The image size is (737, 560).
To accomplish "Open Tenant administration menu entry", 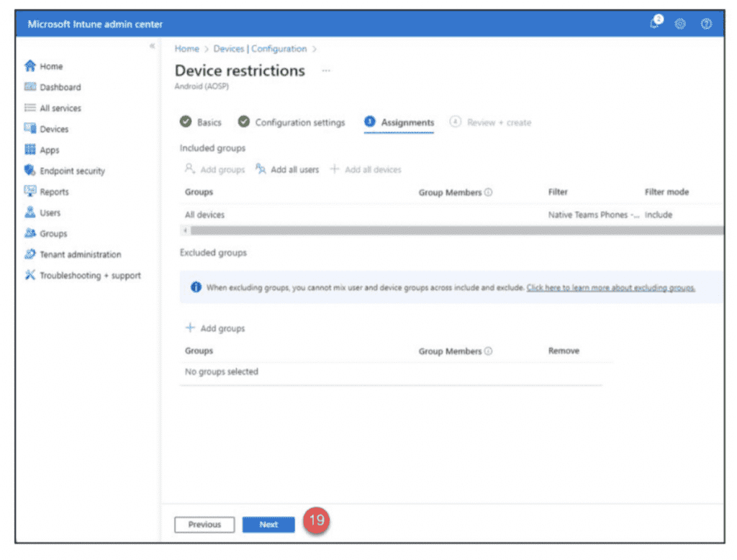I will [81, 254].
